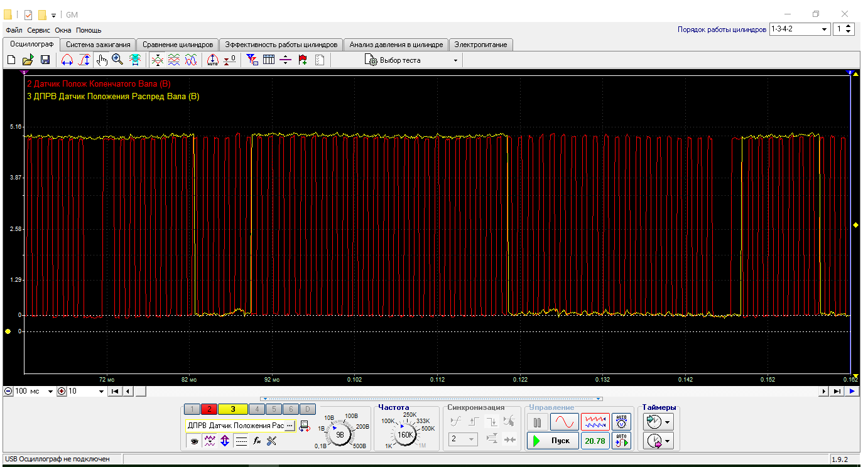This screenshot has width=868, height=467.
Task: Select multi-waveform recorder display mode
Action: coord(595,422)
